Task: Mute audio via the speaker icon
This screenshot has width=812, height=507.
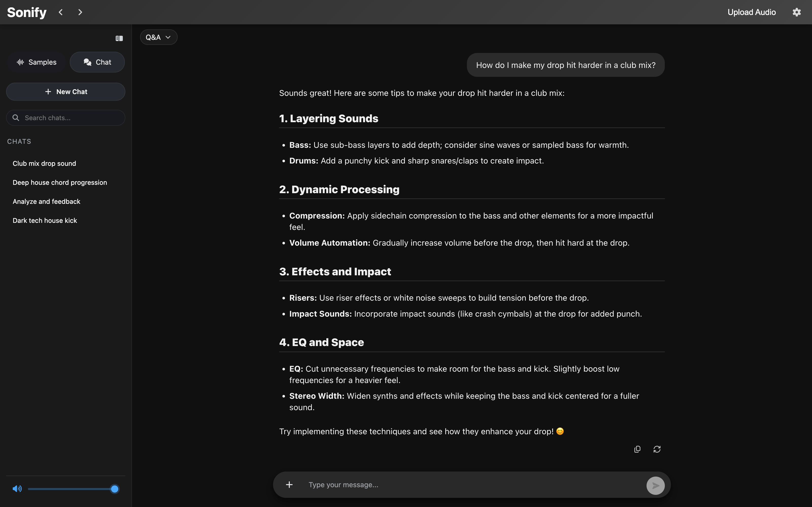Action: point(17,488)
